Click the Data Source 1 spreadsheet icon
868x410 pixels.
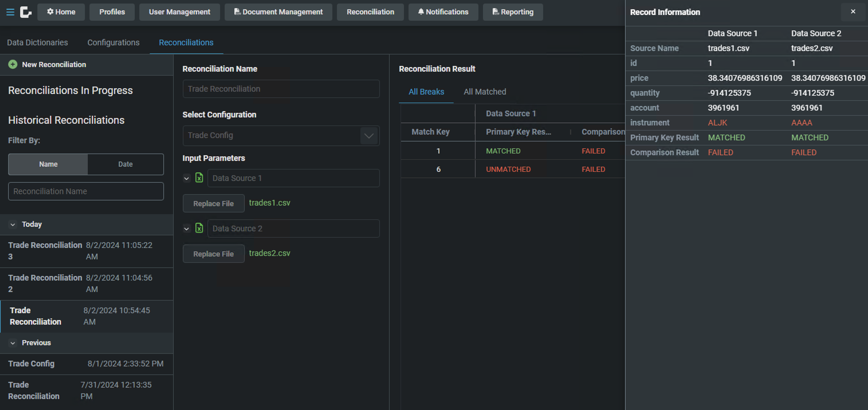point(199,178)
